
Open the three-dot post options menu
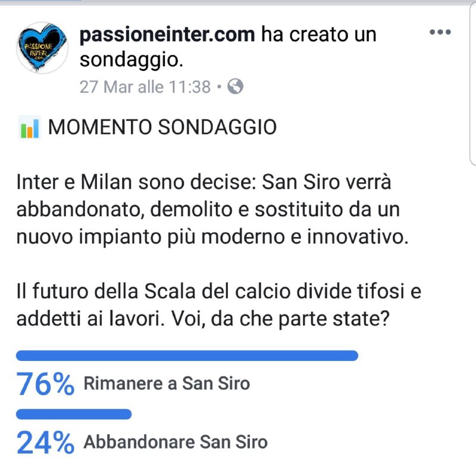440,32
